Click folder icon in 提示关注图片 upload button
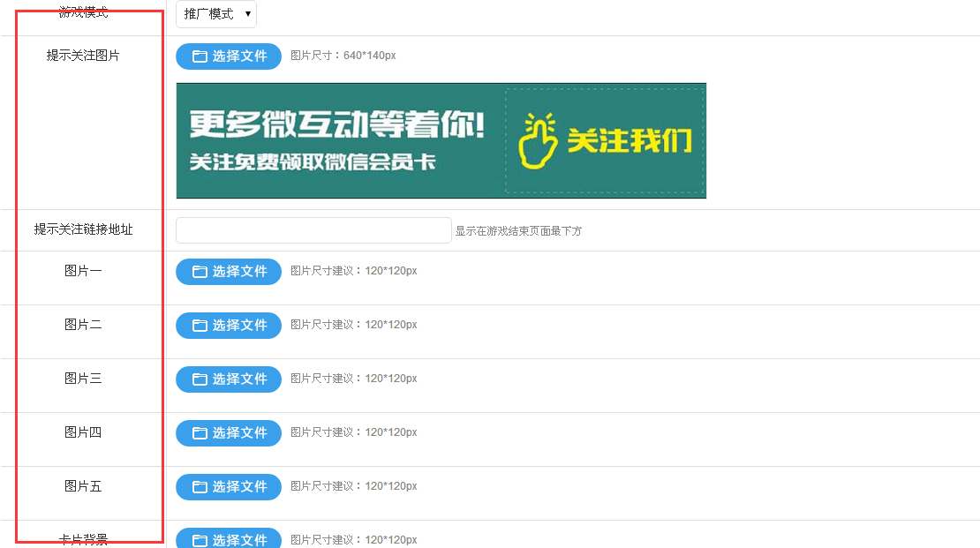Screen dimensions: 980x548 pos(200,56)
